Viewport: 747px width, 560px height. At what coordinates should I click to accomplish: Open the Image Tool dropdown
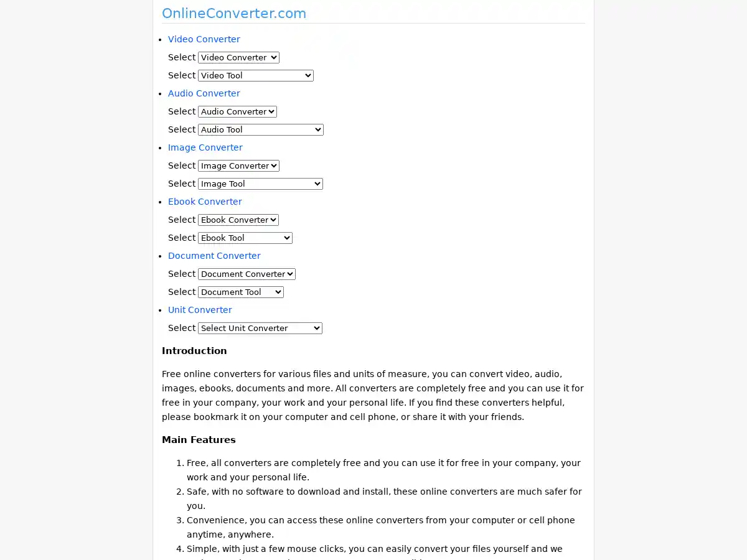click(260, 184)
